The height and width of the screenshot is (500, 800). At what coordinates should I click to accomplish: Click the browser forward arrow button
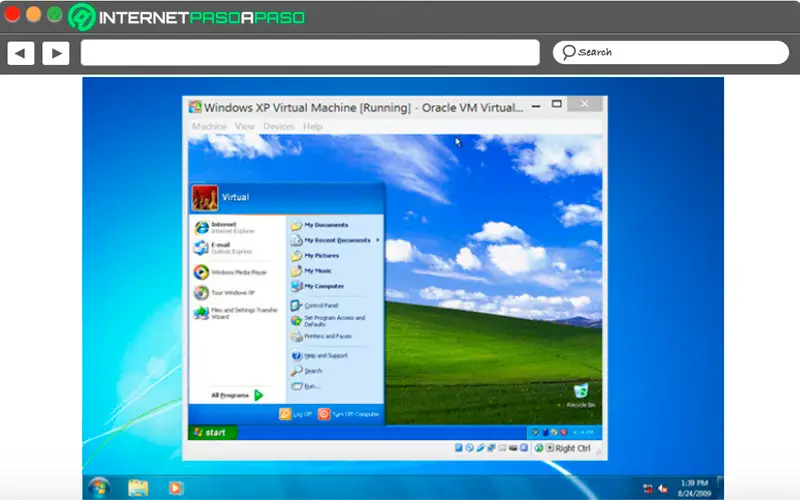pyautogui.click(x=56, y=53)
